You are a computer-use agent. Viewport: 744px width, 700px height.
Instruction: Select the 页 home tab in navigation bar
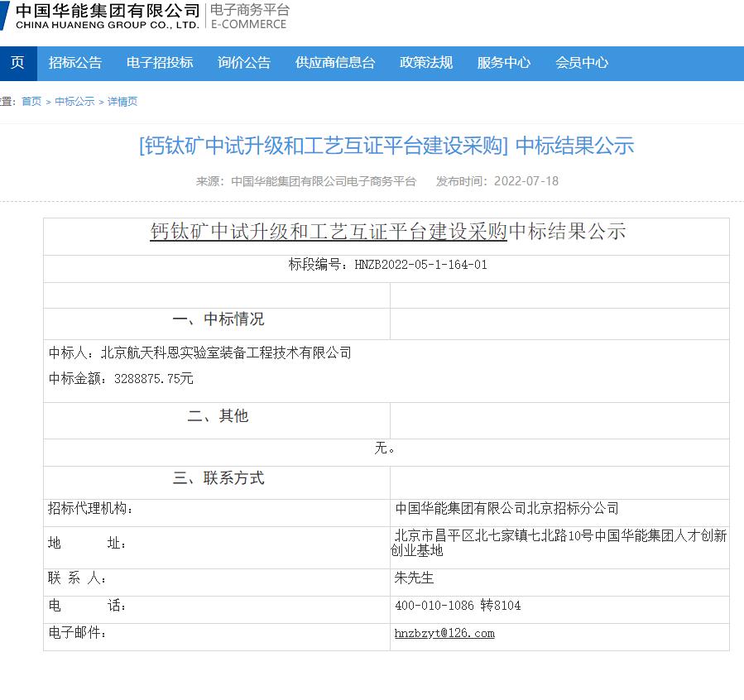[17, 64]
